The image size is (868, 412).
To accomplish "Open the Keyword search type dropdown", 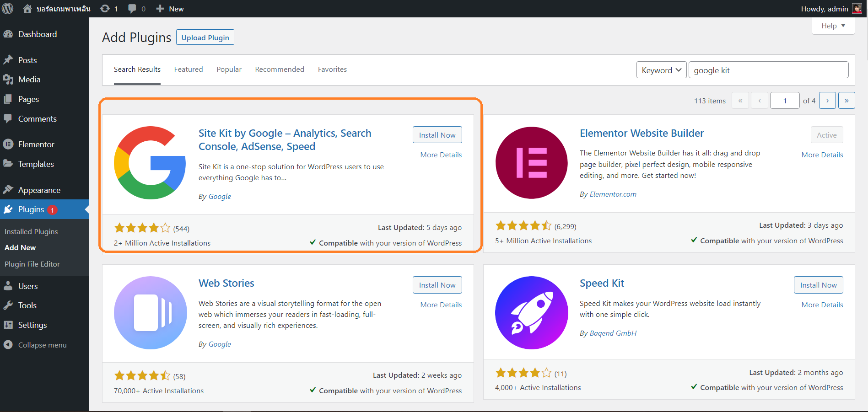I will tap(661, 70).
